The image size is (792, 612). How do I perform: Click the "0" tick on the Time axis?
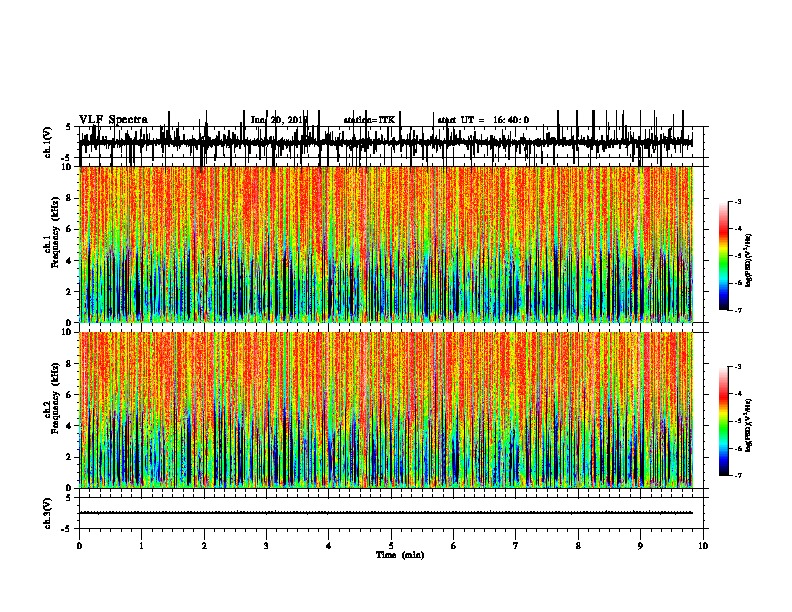[x=79, y=546]
